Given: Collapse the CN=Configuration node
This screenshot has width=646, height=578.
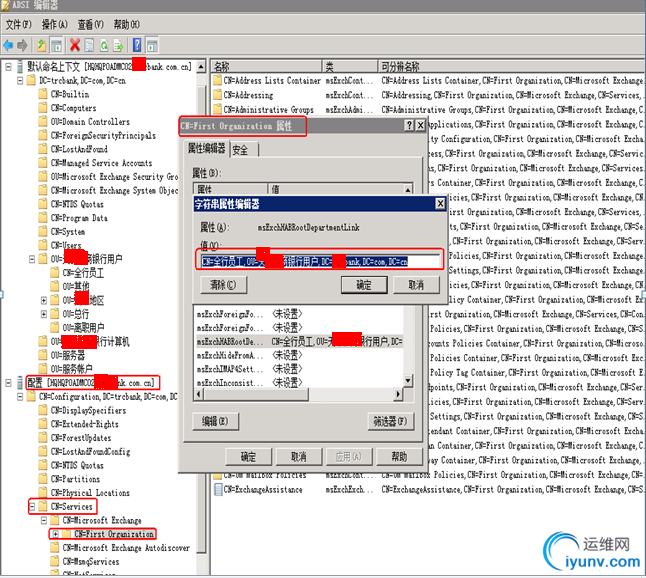Looking at the screenshot, I should coord(20,397).
